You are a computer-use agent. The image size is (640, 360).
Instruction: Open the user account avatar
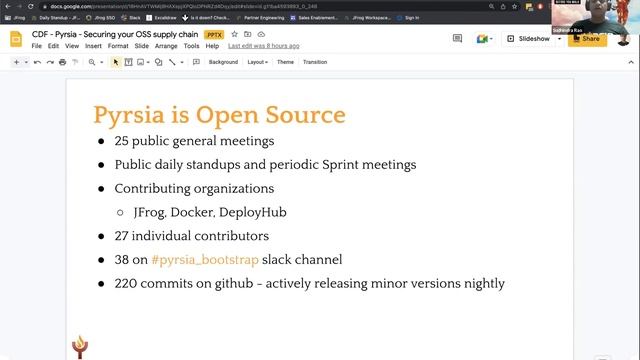(623, 40)
